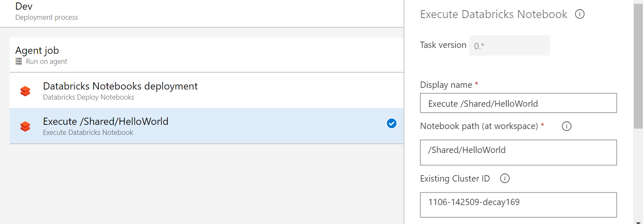Select the Existing Cluster ID input field
The width and height of the screenshot is (644, 224).
[x=518, y=205]
